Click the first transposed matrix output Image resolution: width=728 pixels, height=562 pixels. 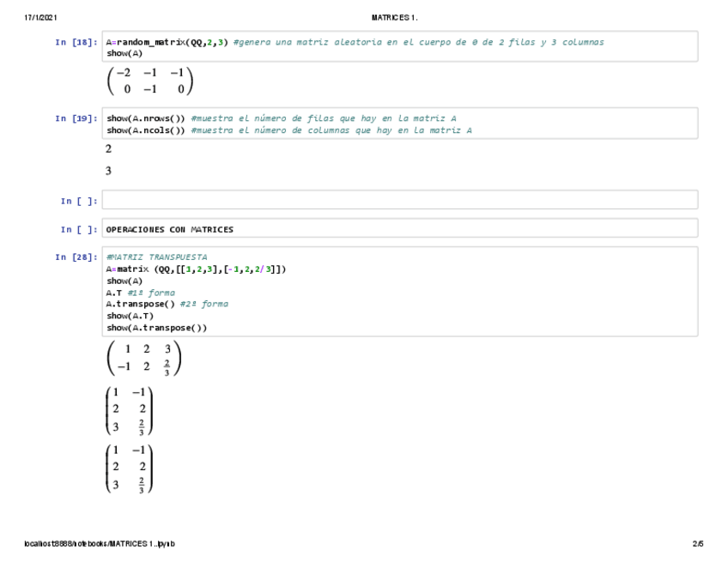click(x=130, y=411)
